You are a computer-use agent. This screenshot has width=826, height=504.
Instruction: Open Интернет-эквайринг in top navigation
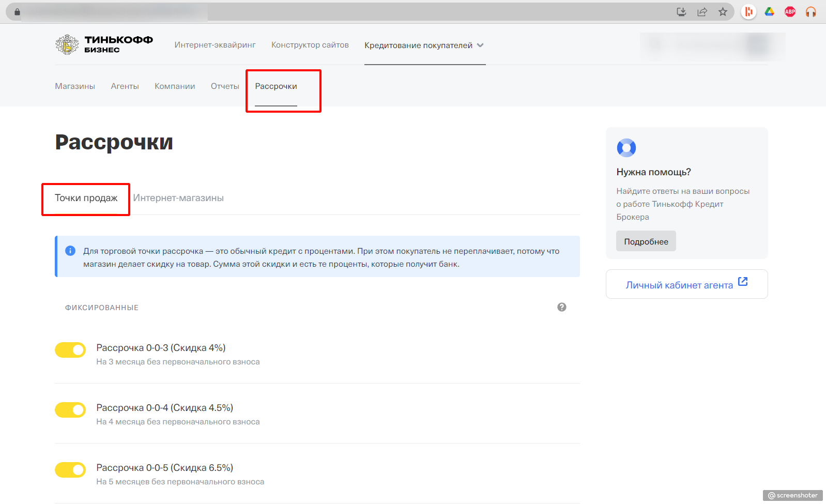click(x=215, y=45)
